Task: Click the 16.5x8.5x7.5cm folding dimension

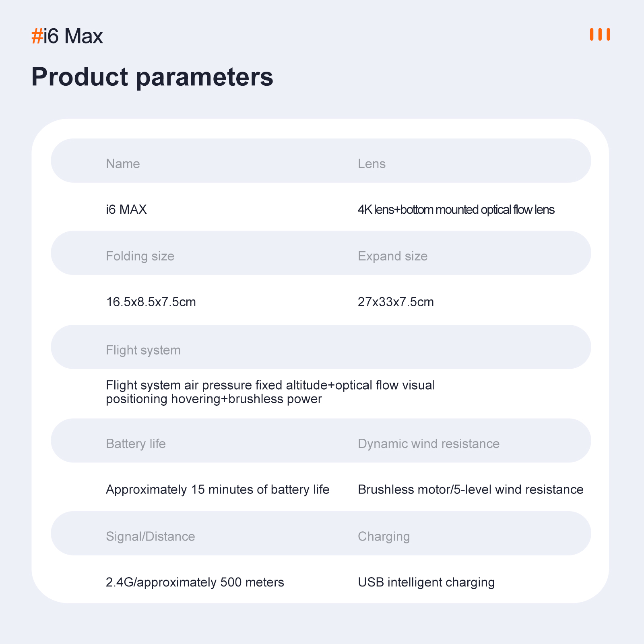Action: tap(151, 302)
